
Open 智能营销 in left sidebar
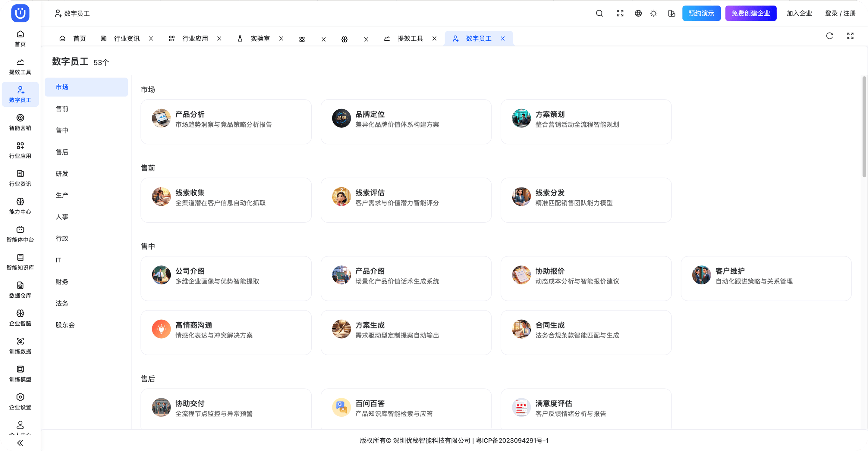(20, 122)
